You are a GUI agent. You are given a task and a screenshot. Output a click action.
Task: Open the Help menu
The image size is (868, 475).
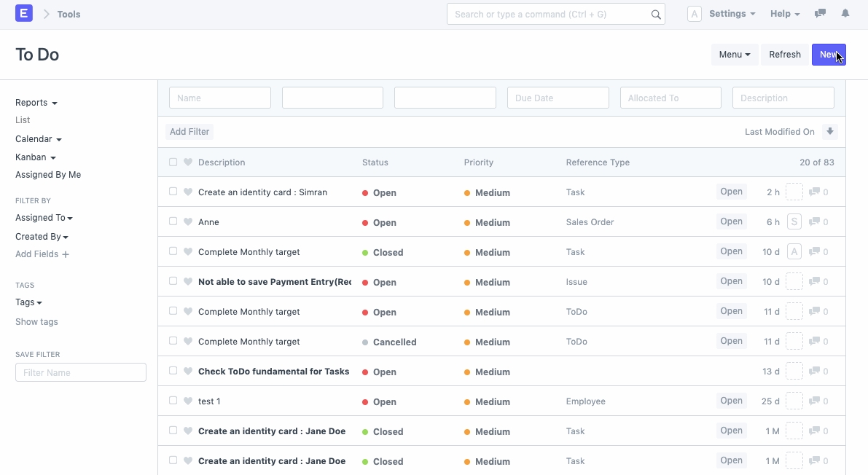click(x=784, y=14)
